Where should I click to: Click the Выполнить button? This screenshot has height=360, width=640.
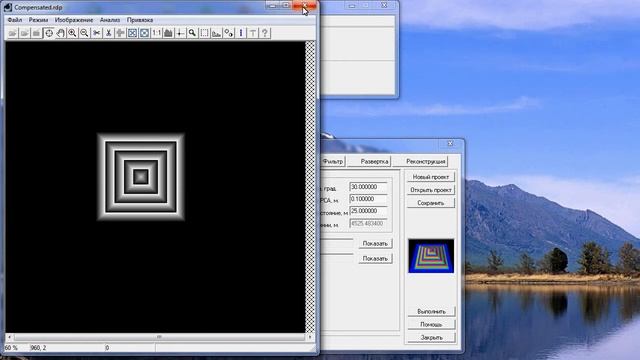pyautogui.click(x=431, y=311)
